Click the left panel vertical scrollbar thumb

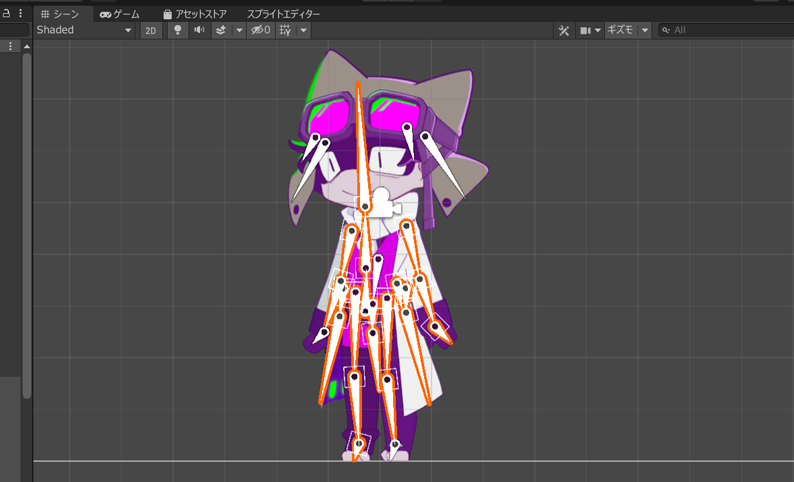point(27,226)
